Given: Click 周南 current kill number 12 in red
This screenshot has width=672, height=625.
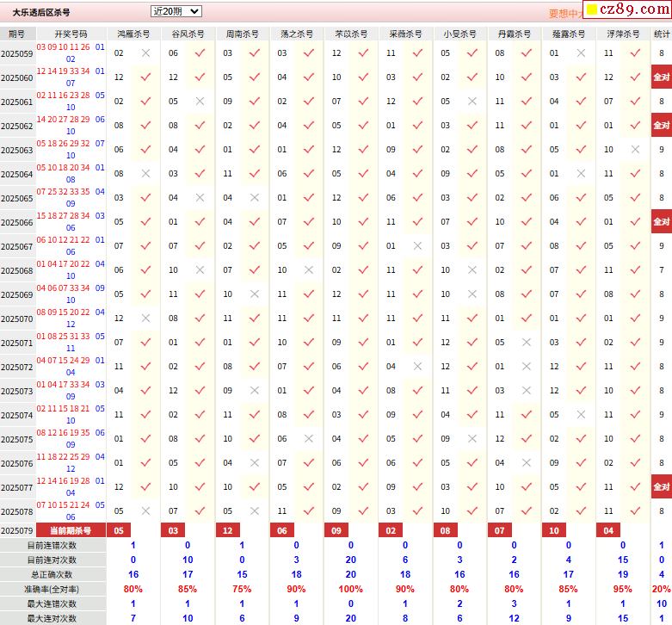Looking at the screenshot, I should click(x=227, y=530).
